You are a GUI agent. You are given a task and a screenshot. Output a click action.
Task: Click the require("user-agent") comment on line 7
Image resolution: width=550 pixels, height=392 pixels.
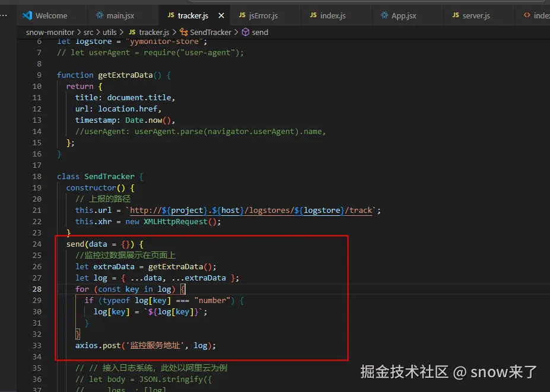[x=150, y=53]
